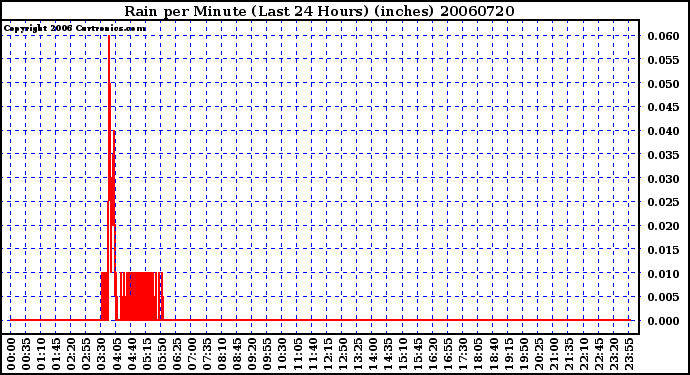
Task: Pick the 11:05 x-axis label
Action: click(297, 354)
